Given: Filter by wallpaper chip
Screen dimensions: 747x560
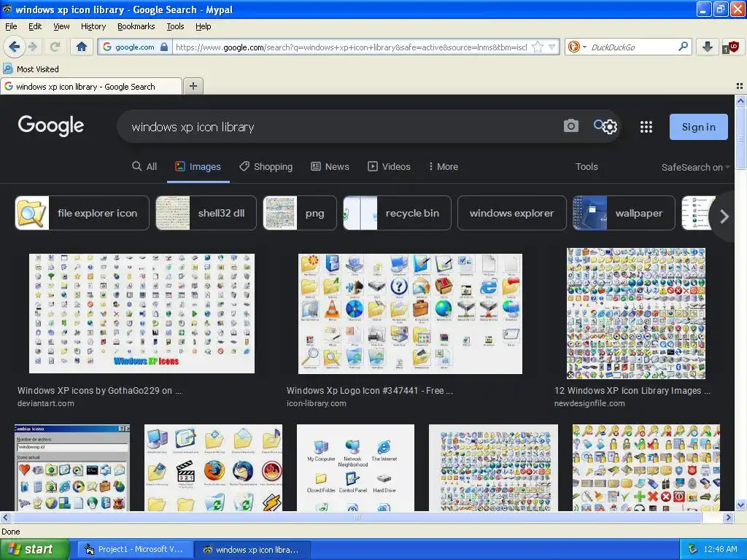Looking at the screenshot, I should pos(624,213).
